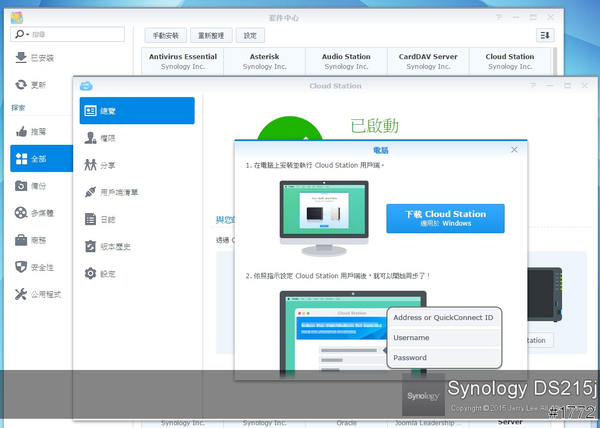The height and width of the screenshot is (428, 600).
Task: Close the 電腦 dialog popup
Action: pos(514,149)
